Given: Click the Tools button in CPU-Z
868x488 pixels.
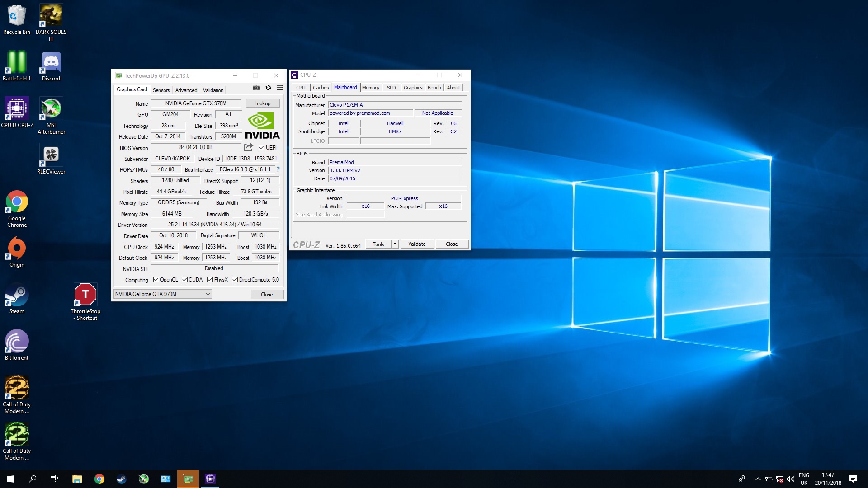Looking at the screenshot, I should point(378,244).
